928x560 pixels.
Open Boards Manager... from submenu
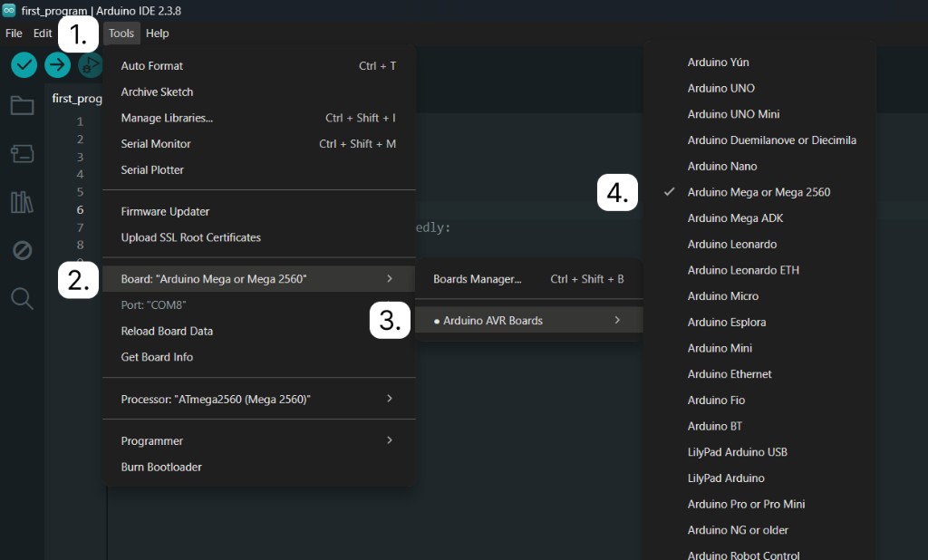pyautogui.click(x=529, y=279)
